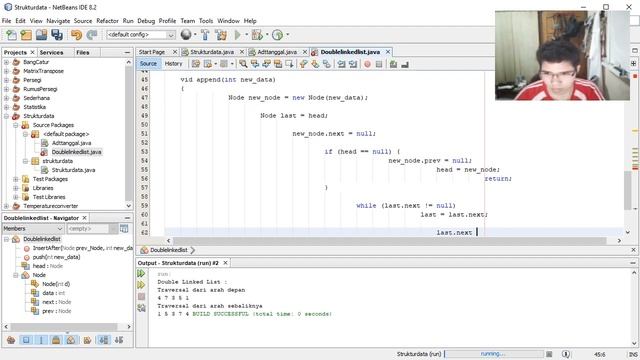
Task: Click the History view button
Action: (x=173, y=64)
